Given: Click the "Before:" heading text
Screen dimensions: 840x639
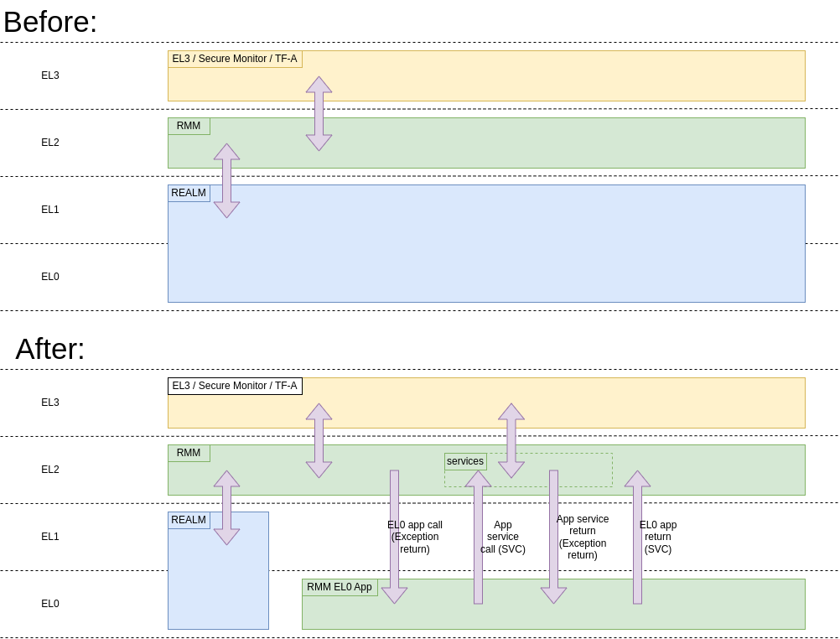Looking at the screenshot, I should [x=50, y=22].
